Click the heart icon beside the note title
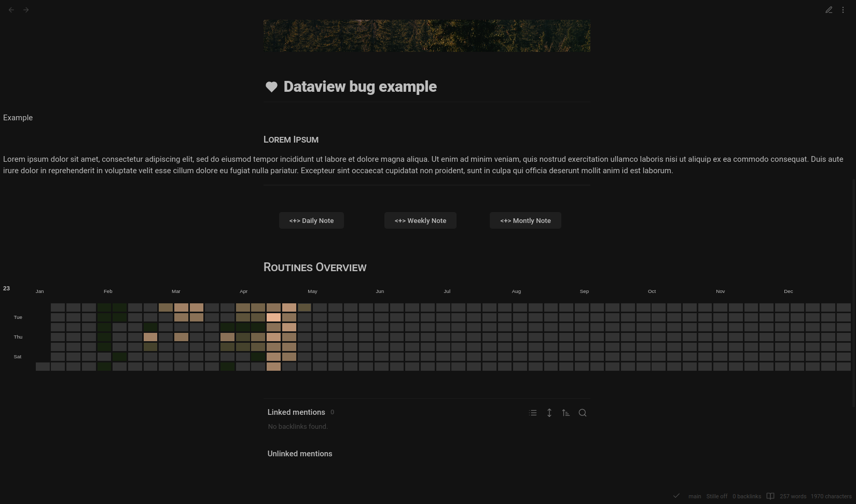The width and height of the screenshot is (856, 504). click(x=271, y=87)
